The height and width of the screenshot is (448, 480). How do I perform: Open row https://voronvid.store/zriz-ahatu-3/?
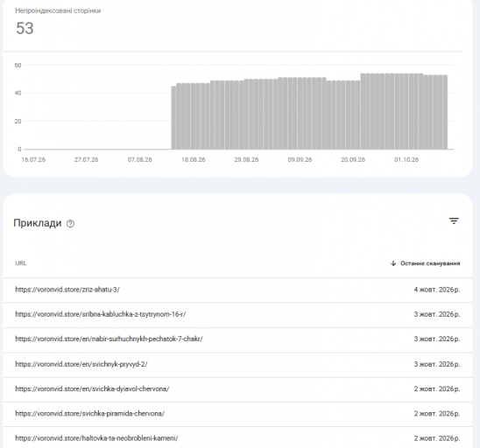[67, 290]
